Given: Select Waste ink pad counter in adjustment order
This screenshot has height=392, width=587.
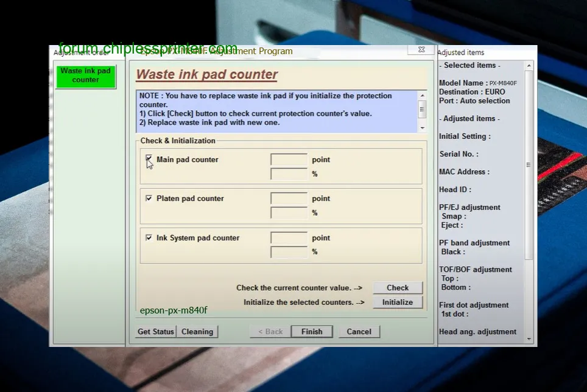Looking at the screenshot, I should pyautogui.click(x=86, y=76).
